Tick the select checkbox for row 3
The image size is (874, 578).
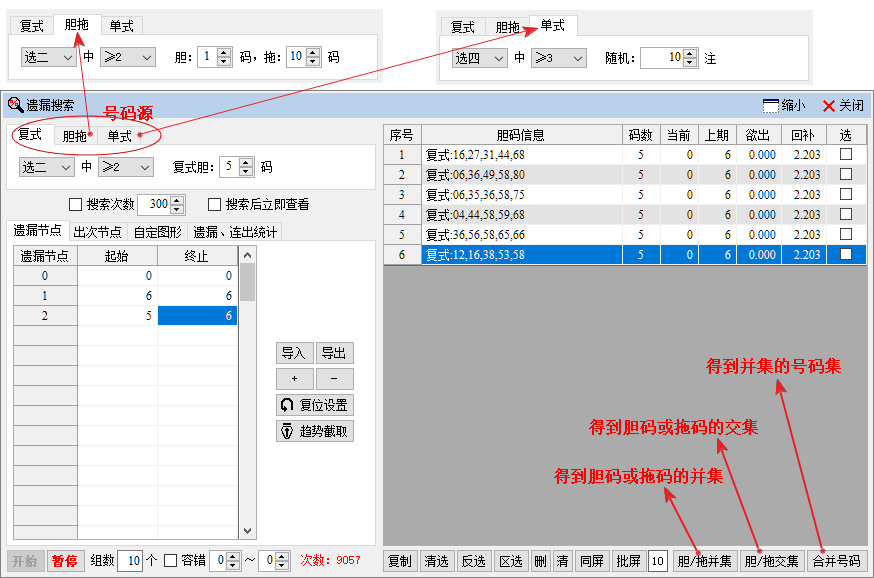[x=846, y=195]
